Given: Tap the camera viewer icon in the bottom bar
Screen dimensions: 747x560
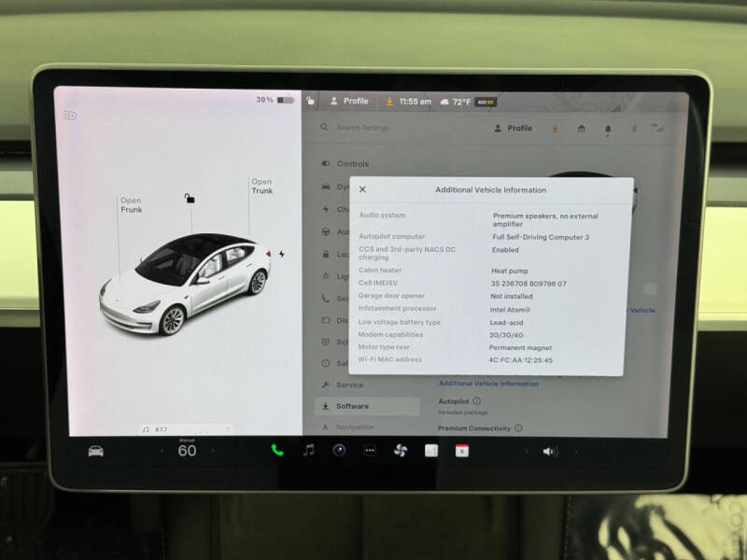Looking at the screenshot, I should [x=431, y=451].
